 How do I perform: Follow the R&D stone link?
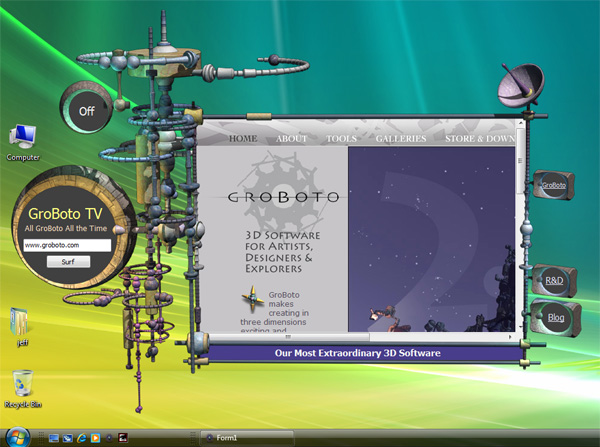[554, 281]
